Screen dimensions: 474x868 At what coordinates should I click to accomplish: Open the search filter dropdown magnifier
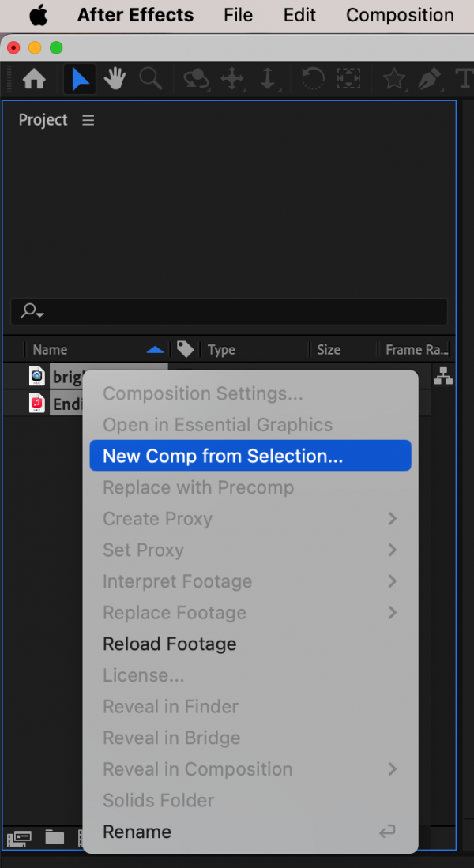pyautogui.click(x=32, y=311)
